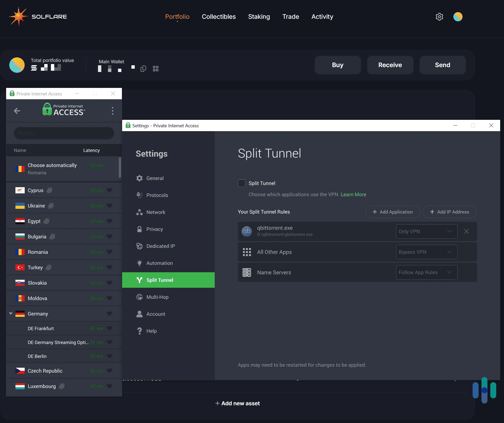Image resolution: width=504 pixels, height=423 pixels.
Task: Favorite the DE Berlin server
Action: (x=109, y=356)
